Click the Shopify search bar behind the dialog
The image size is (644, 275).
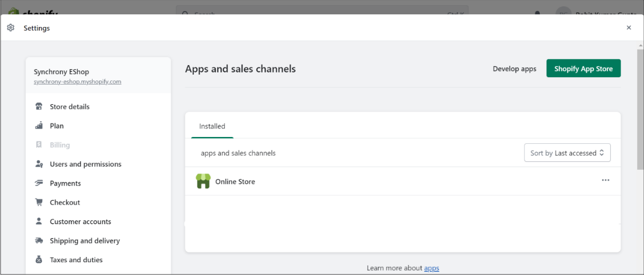tap(322, 10)
